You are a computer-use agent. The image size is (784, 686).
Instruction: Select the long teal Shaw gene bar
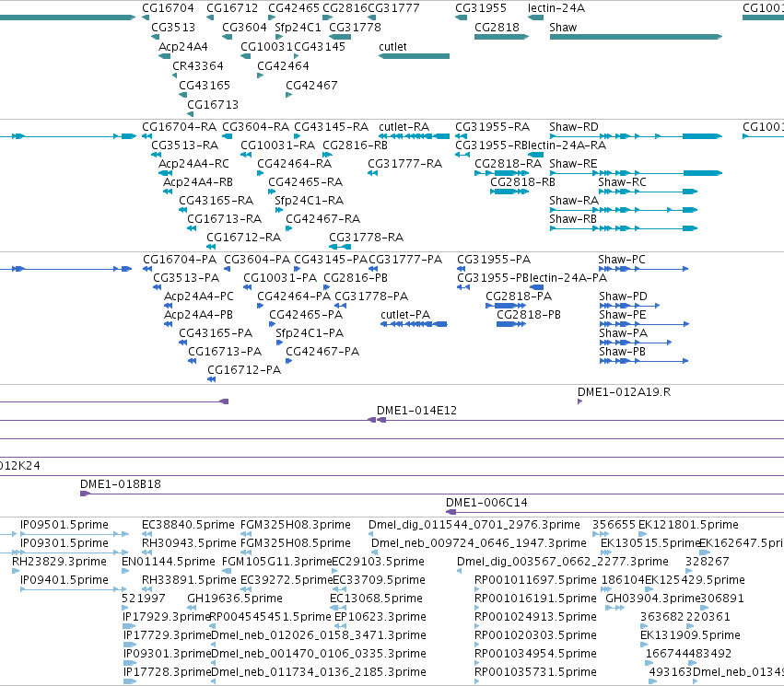coord(636,37)
